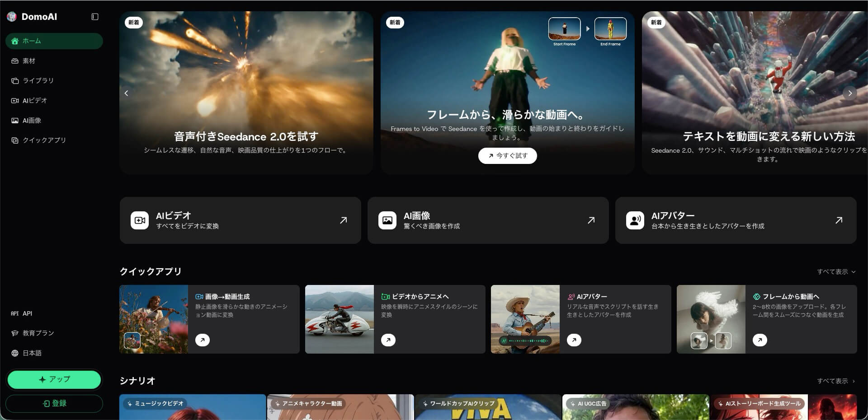Click the arrow on the AIアバター card

click(x=839, y=220)
